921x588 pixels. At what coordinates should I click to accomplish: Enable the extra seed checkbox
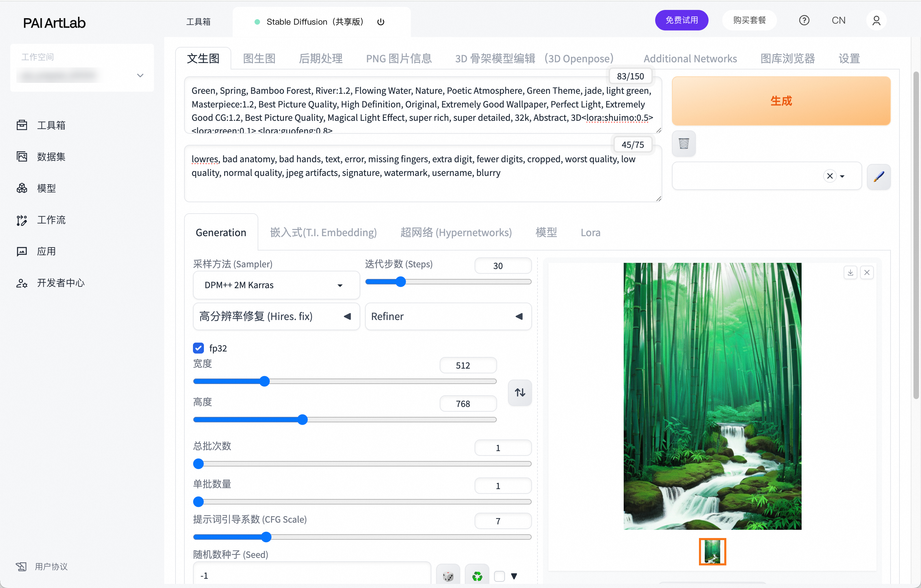[499, 576]
